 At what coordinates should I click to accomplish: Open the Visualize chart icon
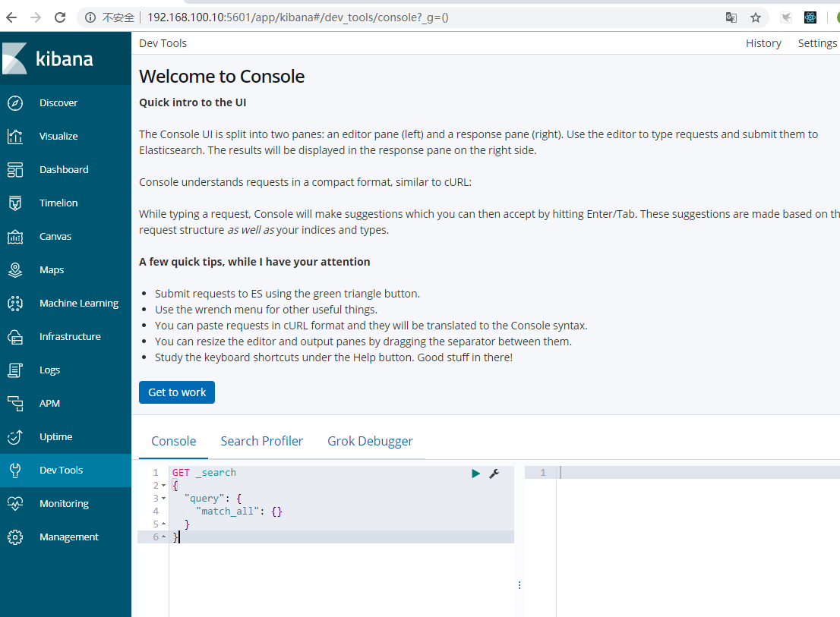pos(15,137)
